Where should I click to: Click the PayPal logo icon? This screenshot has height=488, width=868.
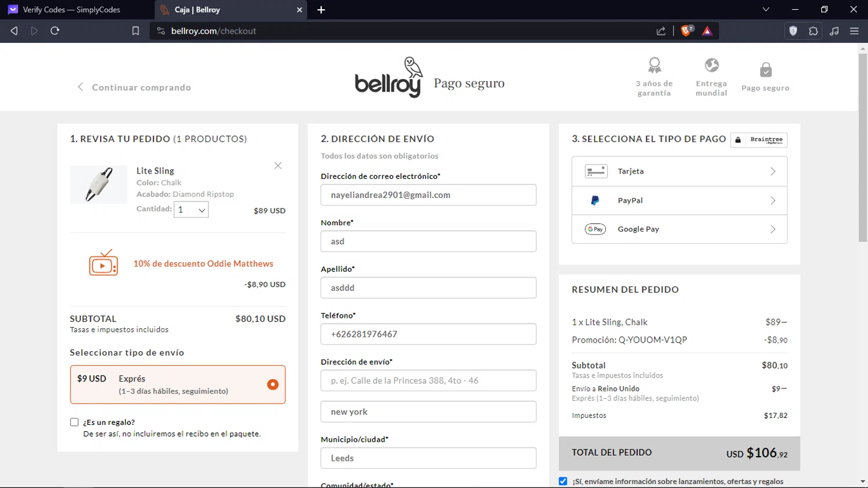(x=595, y=200)
